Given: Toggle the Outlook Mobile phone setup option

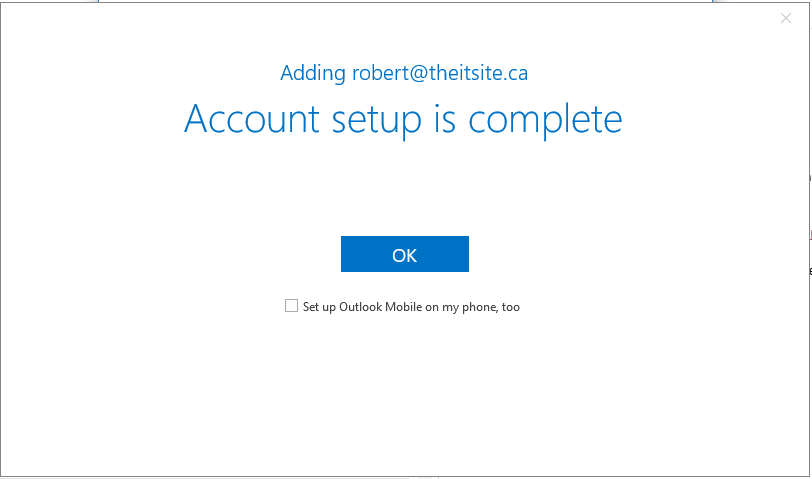Looking at the screenshot, I should [x=292, y=306].
